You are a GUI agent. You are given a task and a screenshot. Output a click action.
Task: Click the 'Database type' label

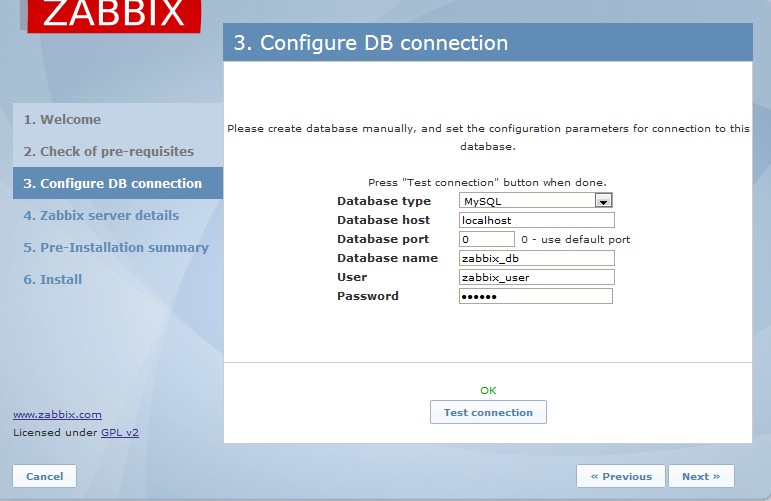(384, 201)
